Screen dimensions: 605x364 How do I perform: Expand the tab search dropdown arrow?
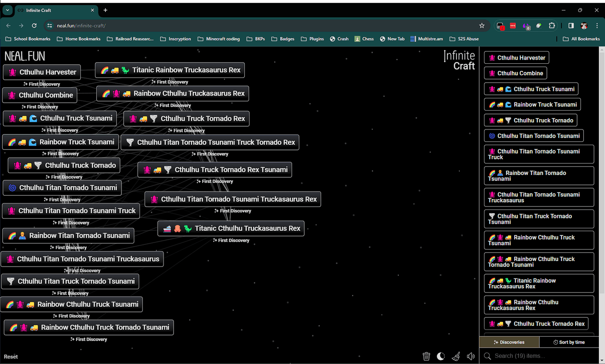[x=8, y=10]
